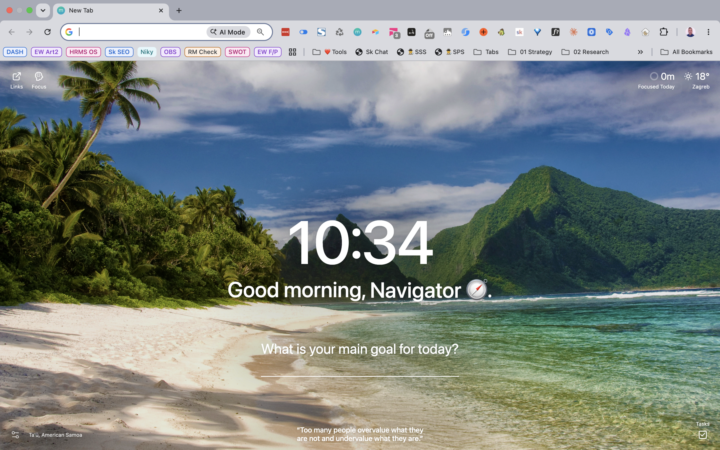Click the purple flame extension icon
This screenshot has height=450, width=720.
[x=627, y=32]
